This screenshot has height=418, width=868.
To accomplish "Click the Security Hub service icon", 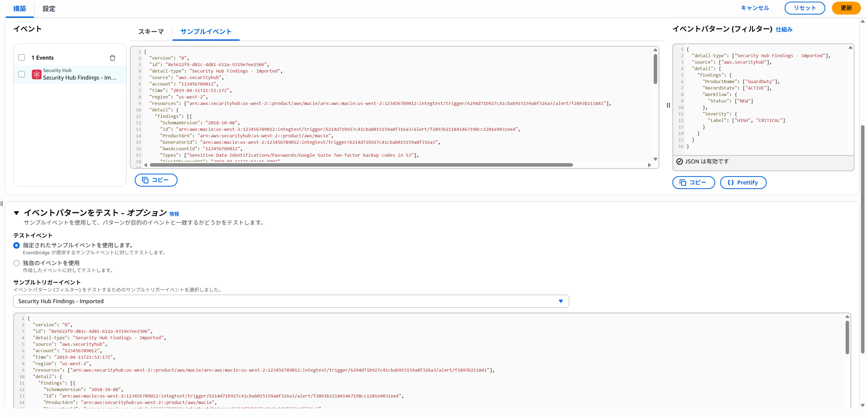I will (36, 74).
